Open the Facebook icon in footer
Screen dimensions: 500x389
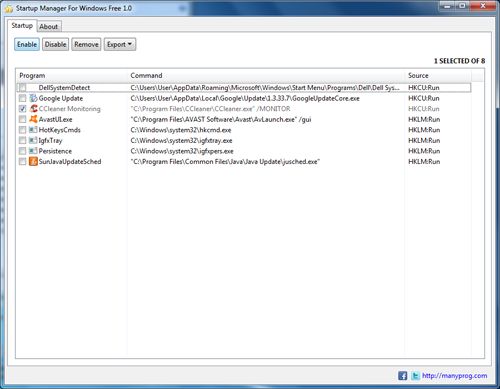click(x=403, y=376)
